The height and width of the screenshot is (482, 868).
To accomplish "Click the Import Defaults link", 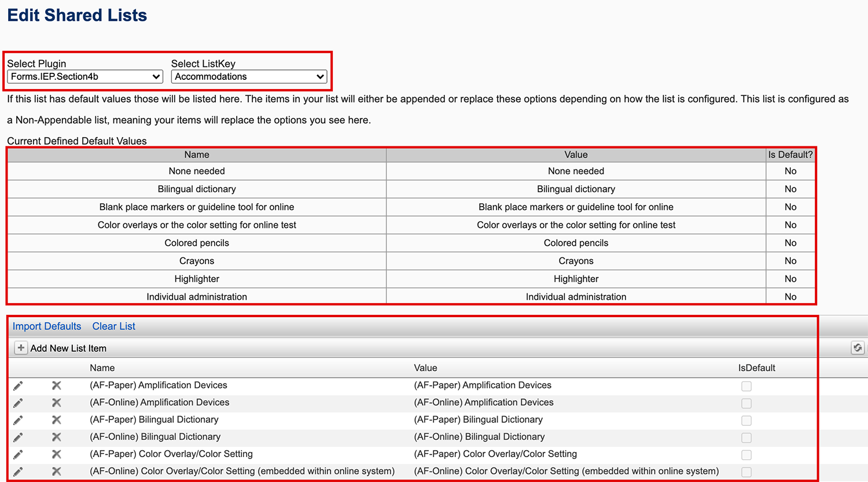I will (47, 326).
